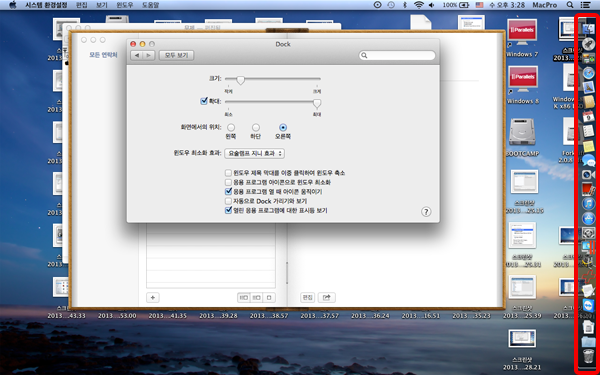Open App Store icon in Dock
This screenshot has height=375, width=600.
tap(589, 218)
